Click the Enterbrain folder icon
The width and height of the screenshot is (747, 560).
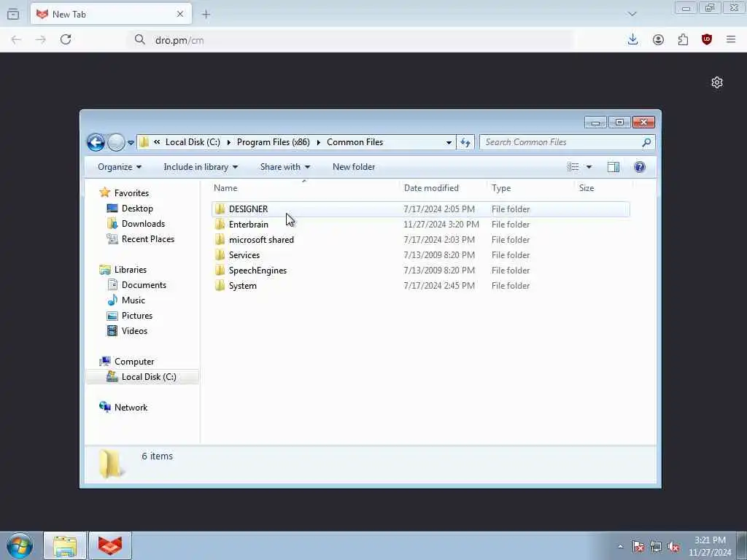coord(220,224)
